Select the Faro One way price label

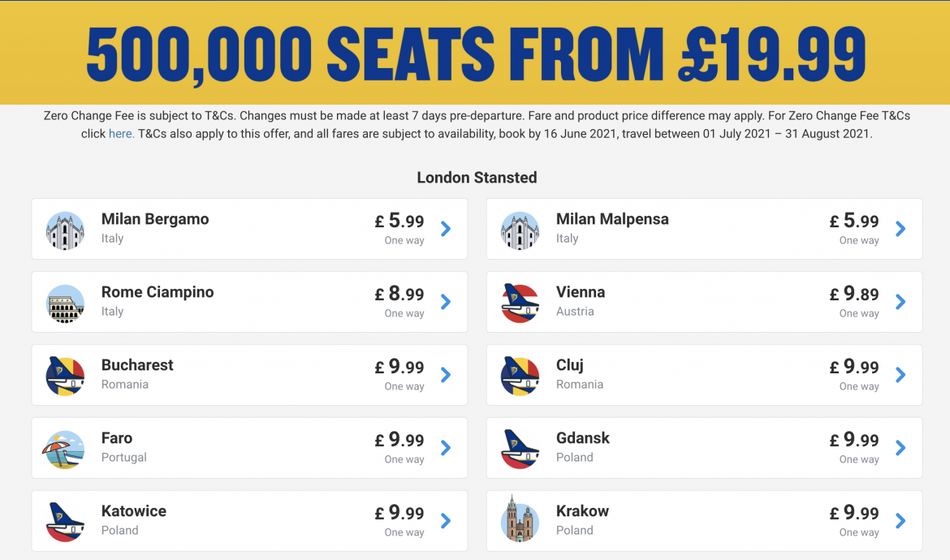tap(404, 459)
